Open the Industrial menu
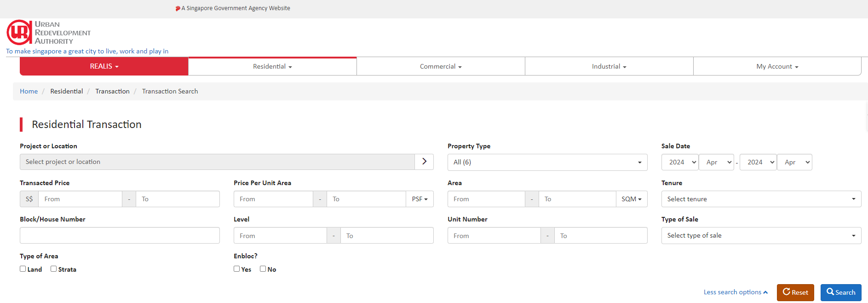 point(609,66)
